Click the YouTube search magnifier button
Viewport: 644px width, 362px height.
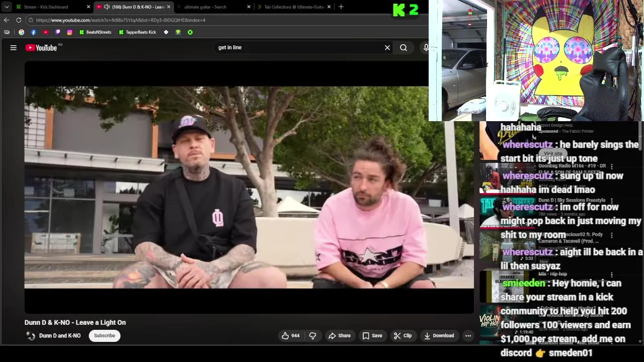tap(404, 48)
